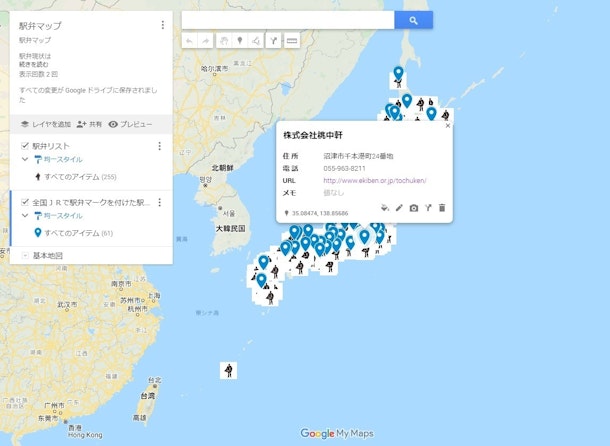Viewport: 610px width, 446px height.
Task: Select the draw line tool
Action: pyautogui.click(x=257, y=40)
